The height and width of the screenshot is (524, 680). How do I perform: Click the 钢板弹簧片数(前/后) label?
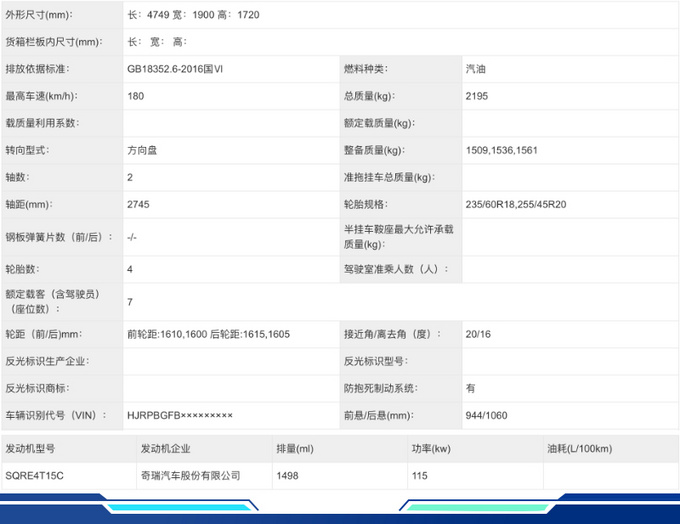59,237
